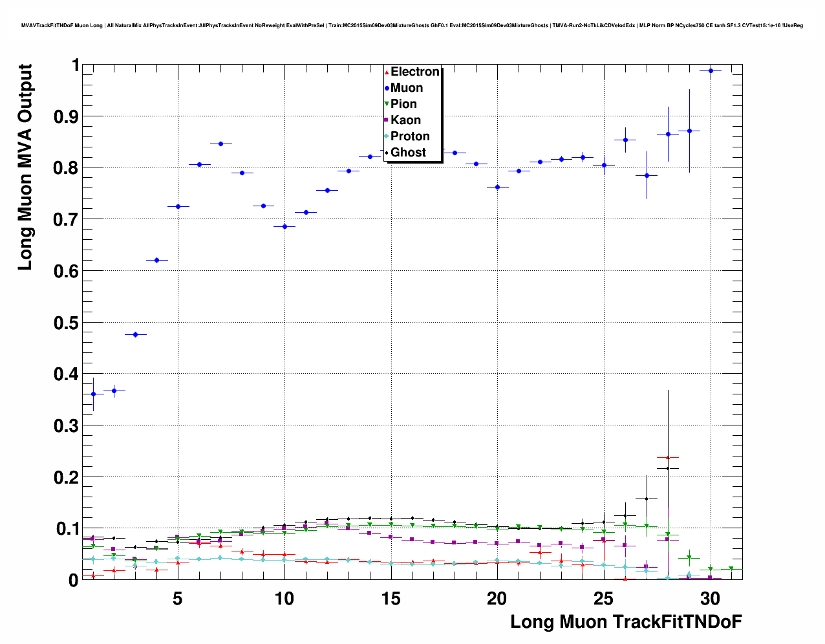Click the x-axis tick label '5'
Image resolution: width=825 pixels, height=644 pixels.
pyautogui.click(x=178, y=599)
